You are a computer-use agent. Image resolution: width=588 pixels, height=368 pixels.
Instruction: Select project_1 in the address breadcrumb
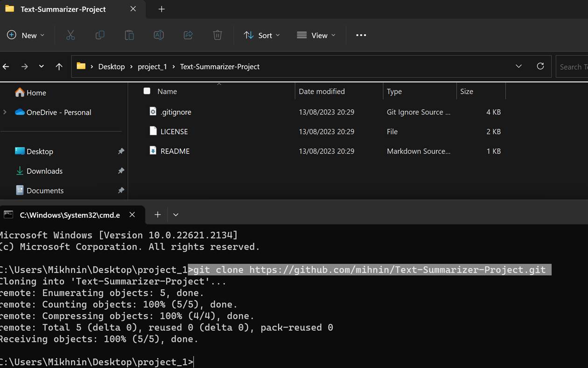click(x=152, y=67)
